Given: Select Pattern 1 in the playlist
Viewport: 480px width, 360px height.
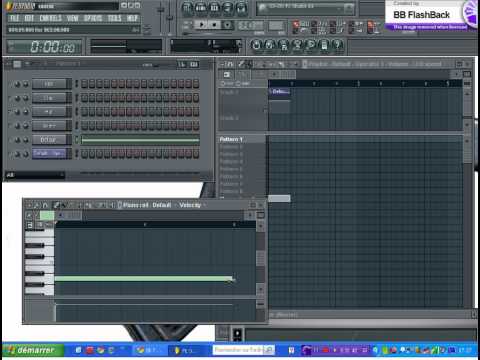Looking at the screenshot, I should pyautogui.click(x=231, y=139).
